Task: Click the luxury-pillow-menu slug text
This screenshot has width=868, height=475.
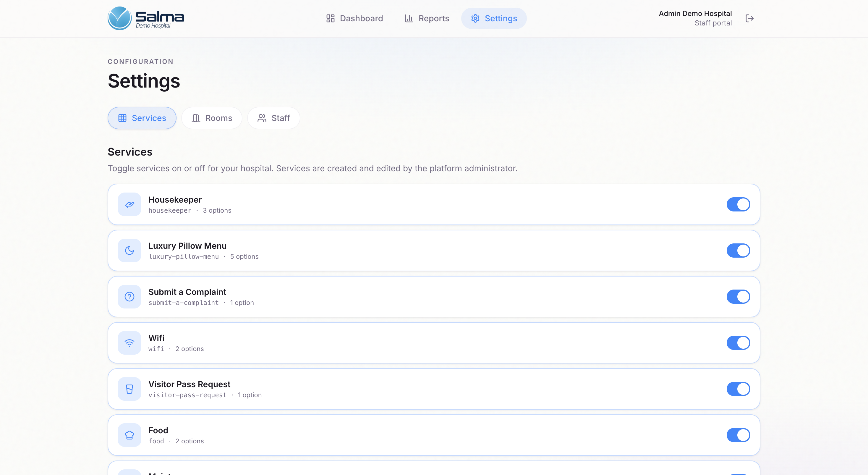Action: click(x=184, y=256)
